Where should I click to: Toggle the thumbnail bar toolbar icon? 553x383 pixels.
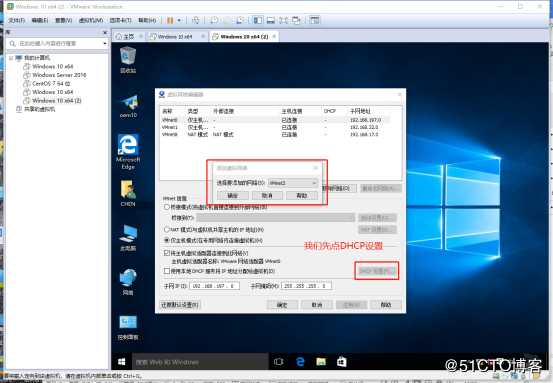[271, 20]
